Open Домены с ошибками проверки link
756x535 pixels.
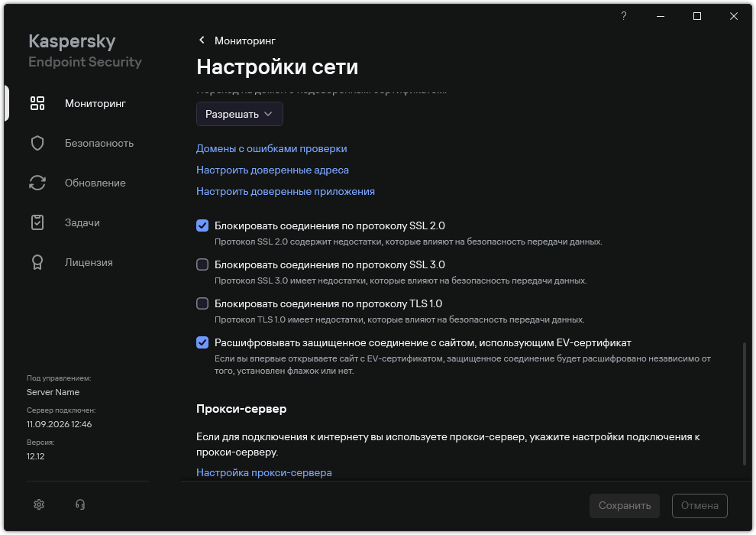point(271,148)
